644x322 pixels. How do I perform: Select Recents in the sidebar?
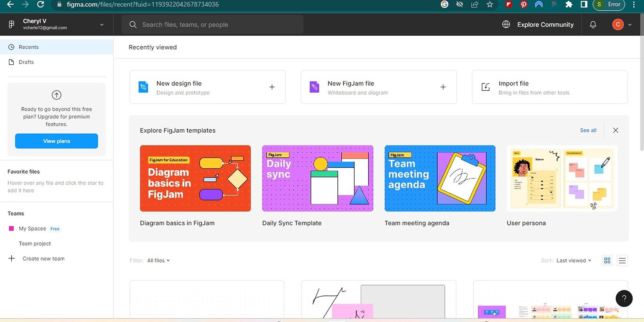[x=56, y=47]
